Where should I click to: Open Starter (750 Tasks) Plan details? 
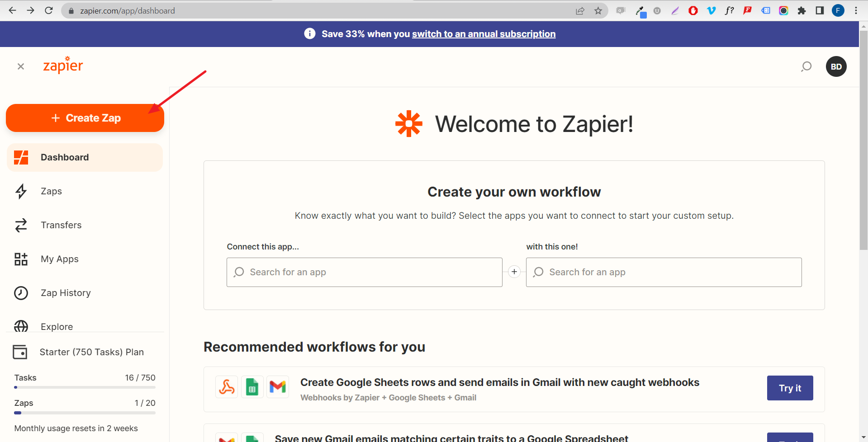tap(92, 352)
